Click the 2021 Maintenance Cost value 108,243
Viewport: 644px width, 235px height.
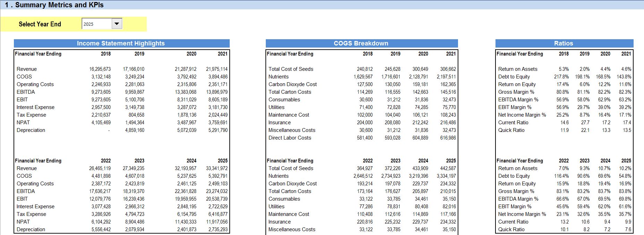coord(448,115)
